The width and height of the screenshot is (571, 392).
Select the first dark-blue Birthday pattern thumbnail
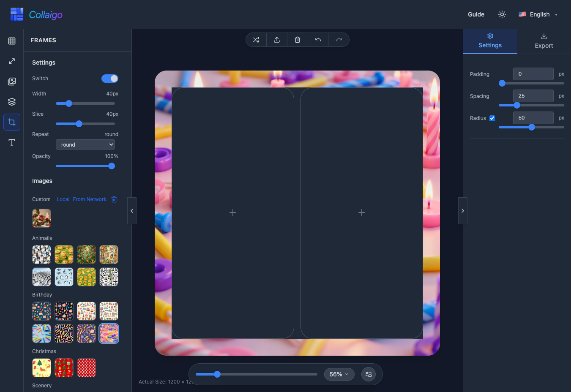41,311
